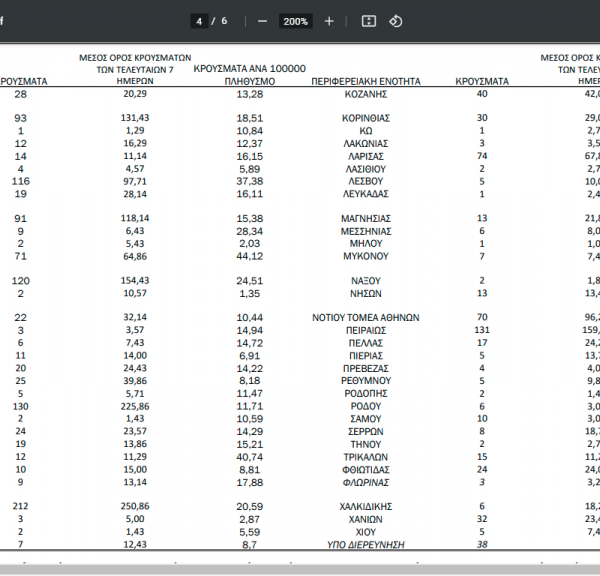This screenshot has width=600, height=576.
Task: Click the ΡΟΔΟΠΗΣ row name
Action: (366, 393)
